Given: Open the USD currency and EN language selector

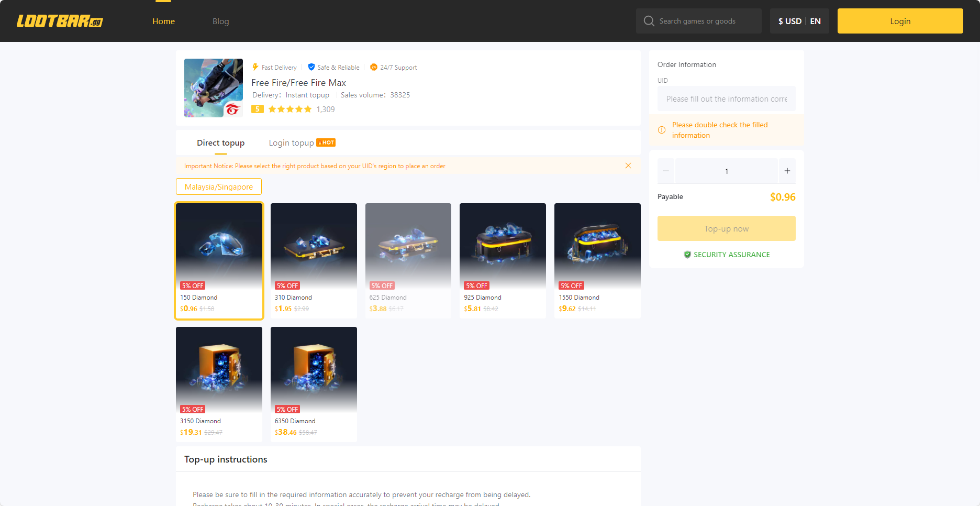Looking at the screenshot, I should (x=799, y=21).
